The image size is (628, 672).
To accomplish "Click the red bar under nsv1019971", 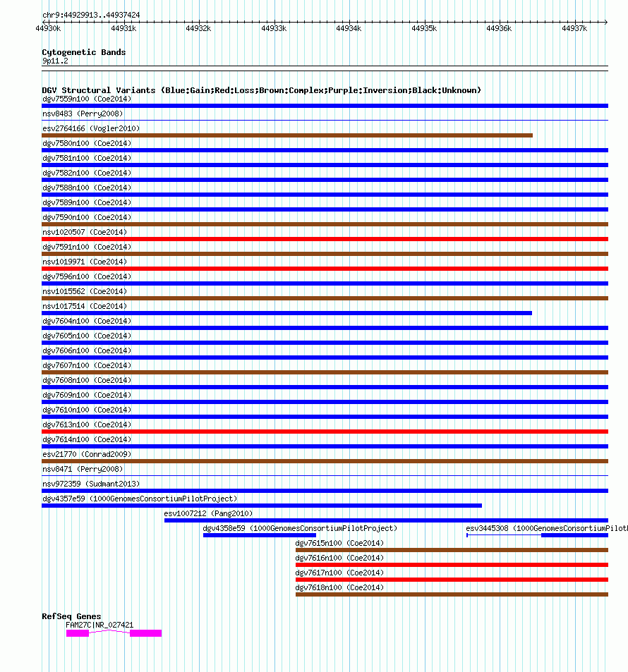I will (x=325, y=269).
